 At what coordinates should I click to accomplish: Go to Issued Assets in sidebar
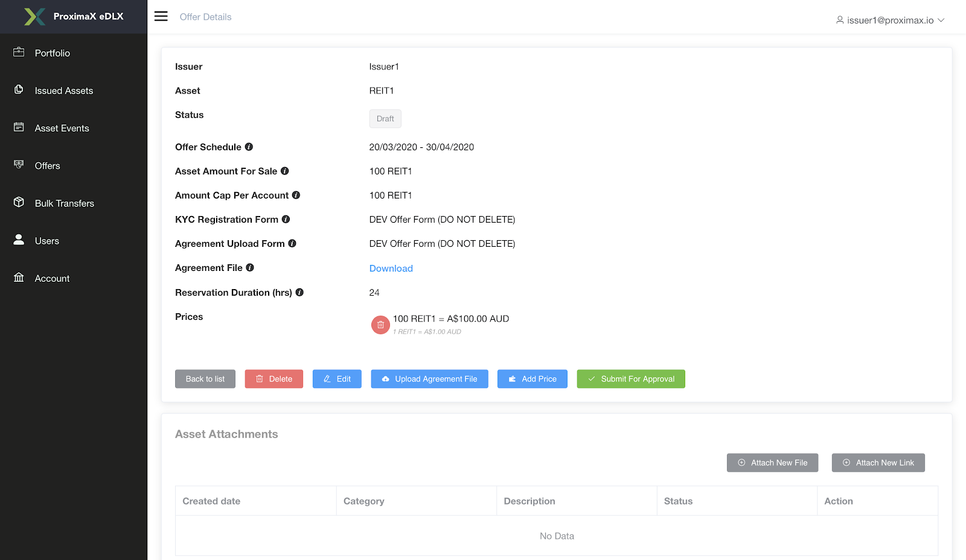click(x=64, y=91)
